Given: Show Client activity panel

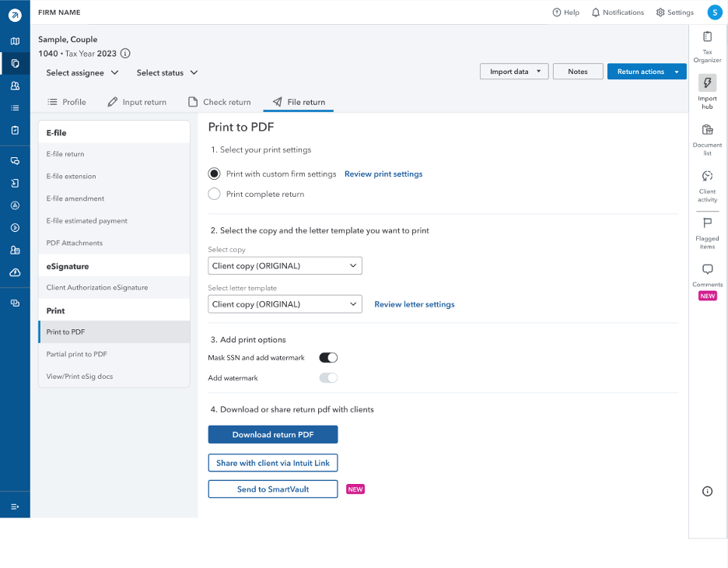Looking at the screenshot, I should click(x=707, y=176).
